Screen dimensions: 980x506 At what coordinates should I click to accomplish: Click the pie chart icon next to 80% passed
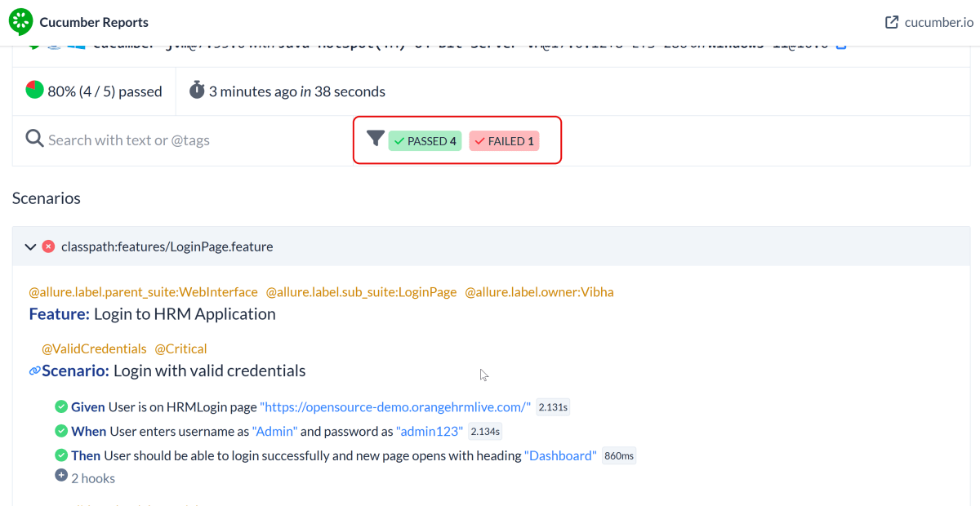click(x=34, y=90)
